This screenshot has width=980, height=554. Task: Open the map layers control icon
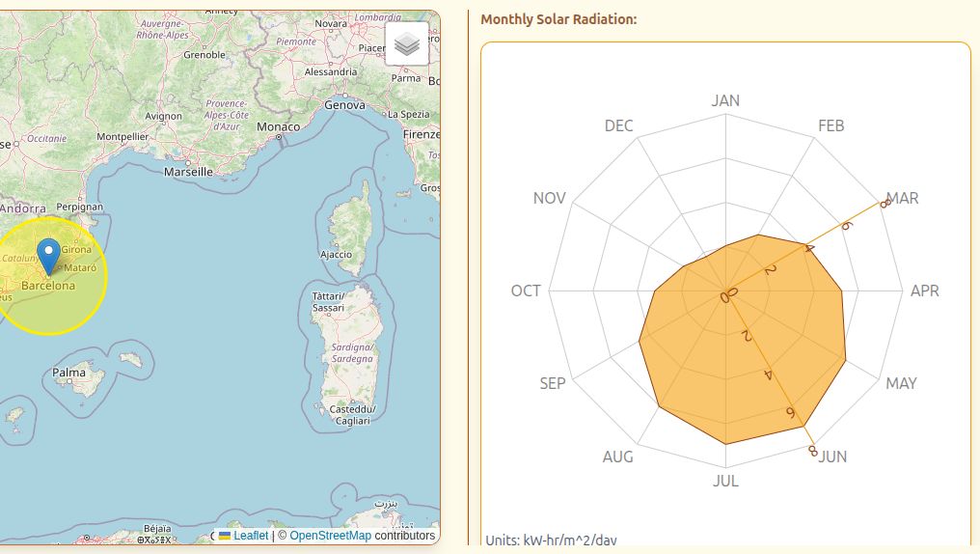tap(407, 43)
